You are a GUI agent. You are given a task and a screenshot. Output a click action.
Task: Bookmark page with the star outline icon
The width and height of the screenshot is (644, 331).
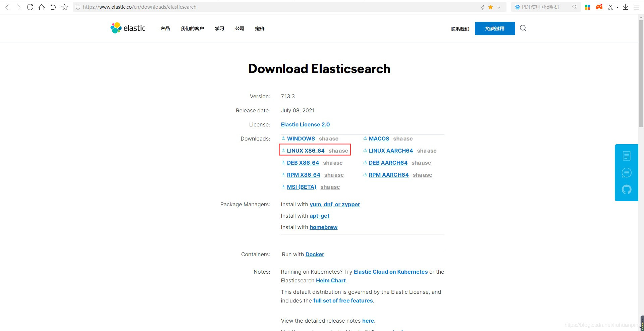65,7
